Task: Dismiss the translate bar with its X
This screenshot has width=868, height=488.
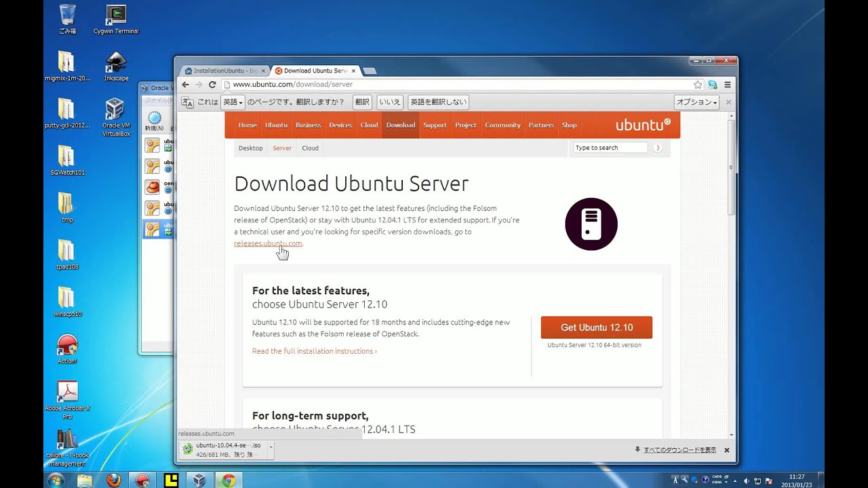Action: [x=728, y=102]
